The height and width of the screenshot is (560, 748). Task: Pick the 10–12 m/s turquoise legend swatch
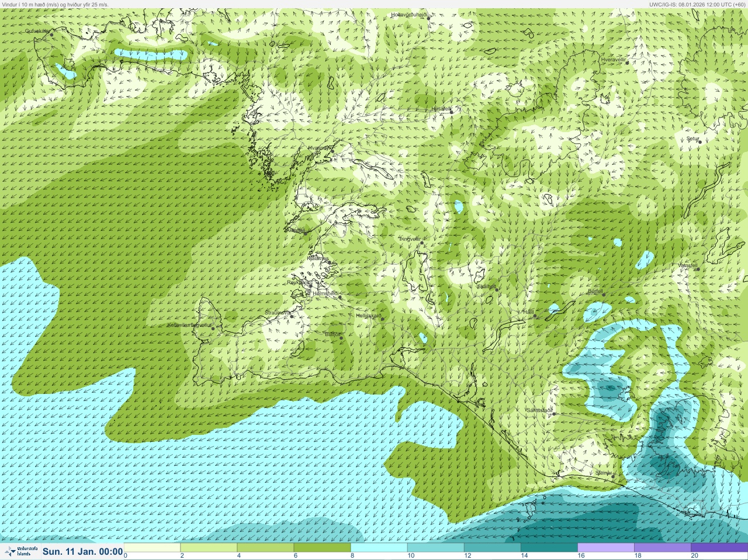point(435,548)
